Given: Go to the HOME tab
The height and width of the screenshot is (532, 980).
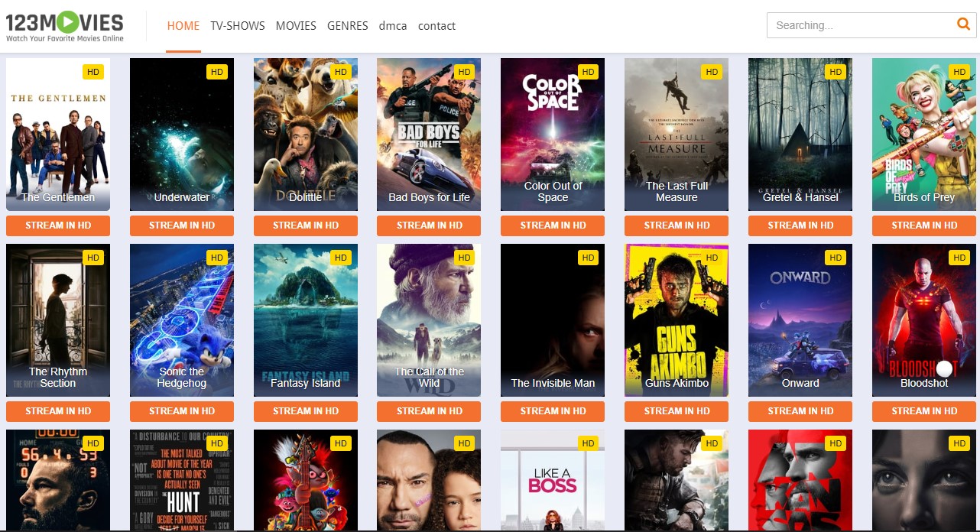Looking at the screenshot, I should (x=183, y=26).
